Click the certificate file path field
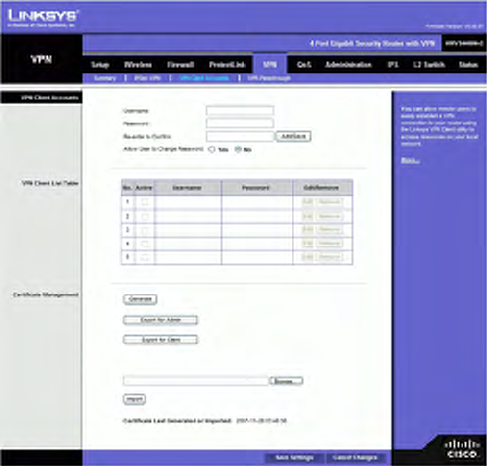This screenshot has width=487, height=466. tap(196, 381)
